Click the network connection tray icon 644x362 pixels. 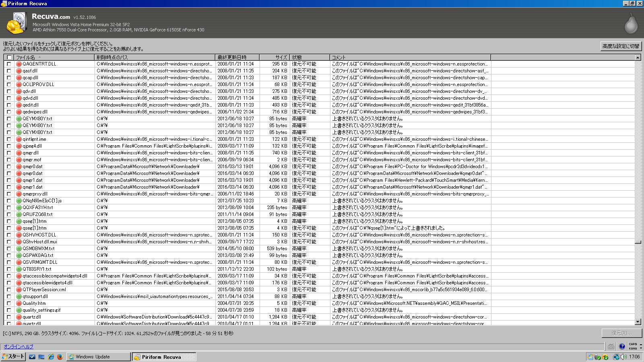[x=616, y=357]
